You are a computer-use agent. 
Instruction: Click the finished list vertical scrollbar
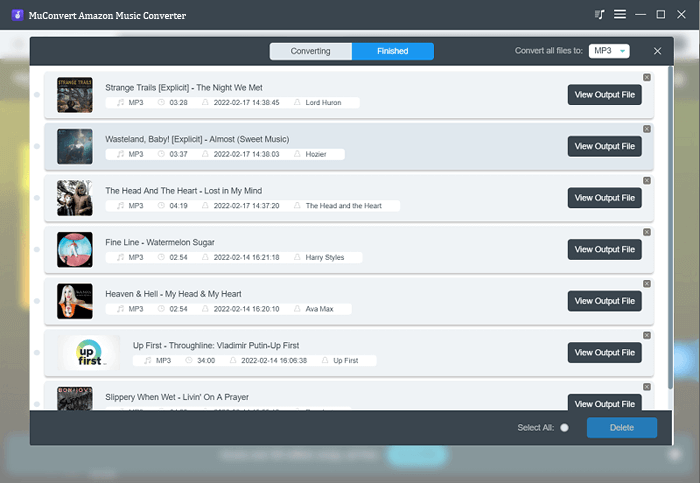tap(670, 228)
